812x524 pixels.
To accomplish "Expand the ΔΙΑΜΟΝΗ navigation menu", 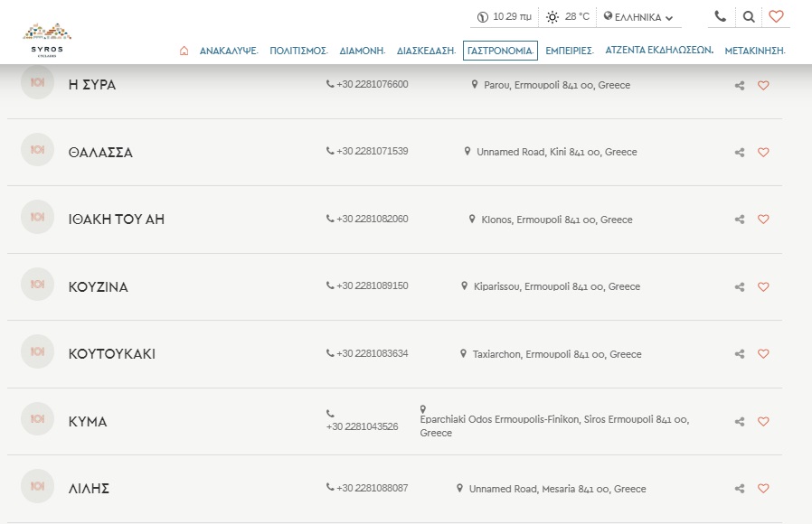I will [x=363, y=51].
